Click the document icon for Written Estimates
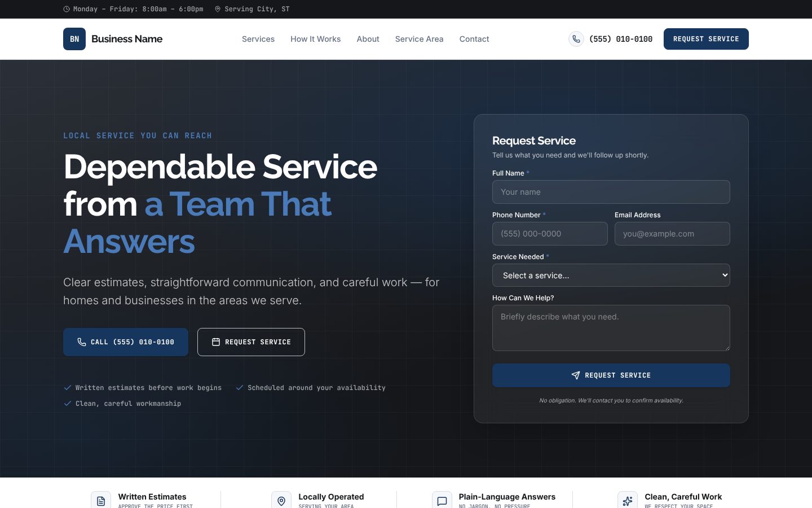This screenshot has width=812, height=508. pyautogui.click(x=101, y=501)
